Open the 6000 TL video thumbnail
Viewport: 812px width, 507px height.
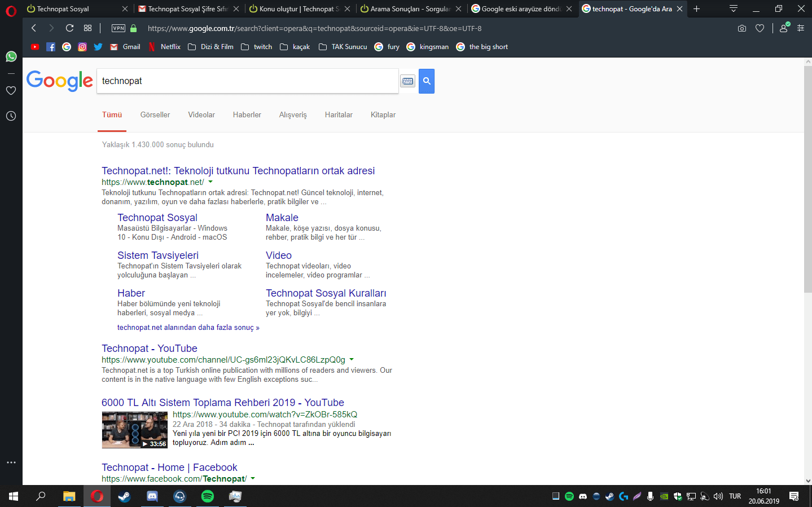134,429
